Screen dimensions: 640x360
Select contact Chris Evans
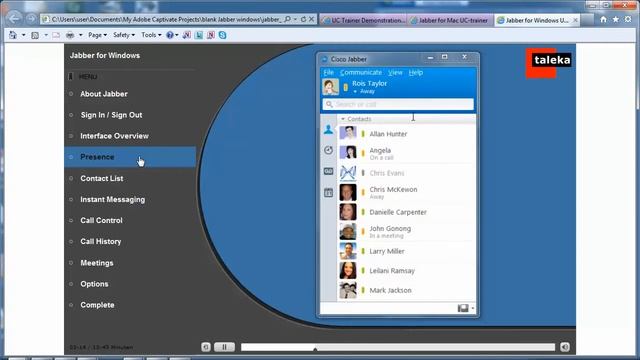click(407, 173)
